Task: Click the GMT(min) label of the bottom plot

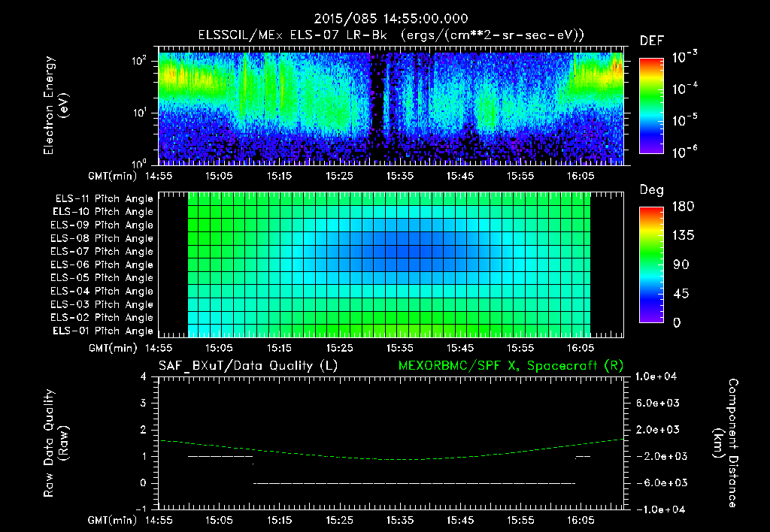Action: point(113,520)
